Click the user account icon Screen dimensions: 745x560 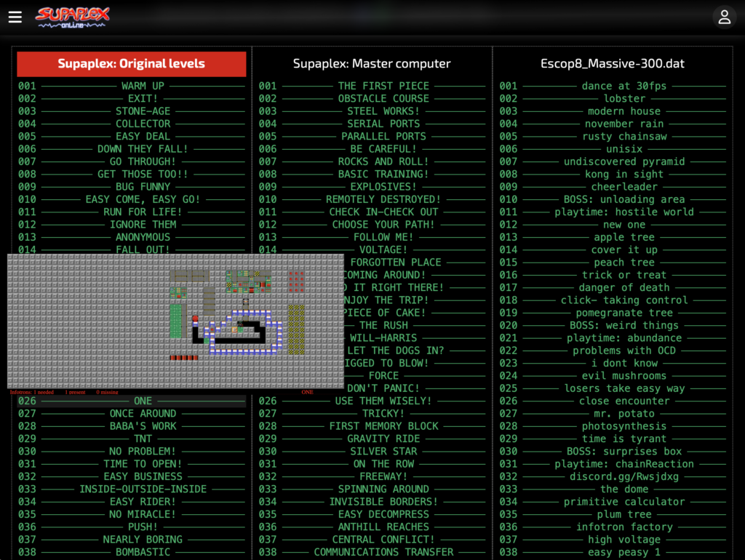point(724,17)
